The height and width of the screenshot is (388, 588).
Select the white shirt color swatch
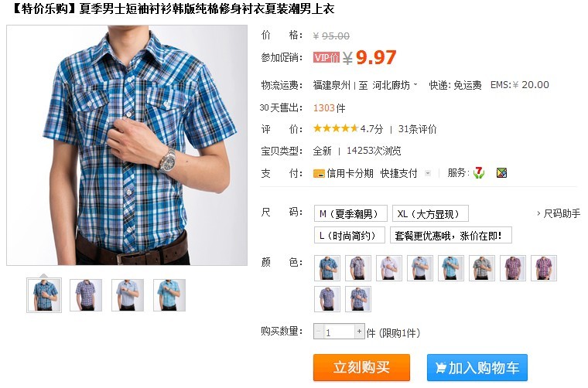(389, 268)
